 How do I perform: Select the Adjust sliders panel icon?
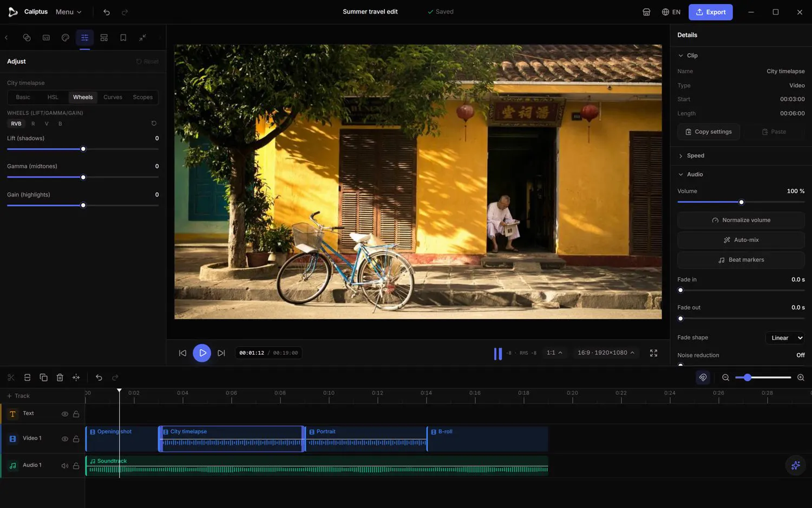click(85, 37)
